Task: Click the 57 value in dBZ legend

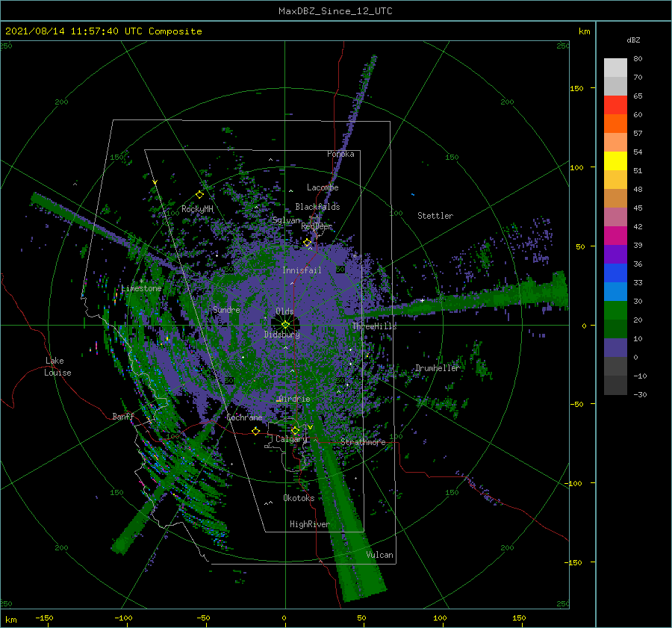Action: coord(638,134)
